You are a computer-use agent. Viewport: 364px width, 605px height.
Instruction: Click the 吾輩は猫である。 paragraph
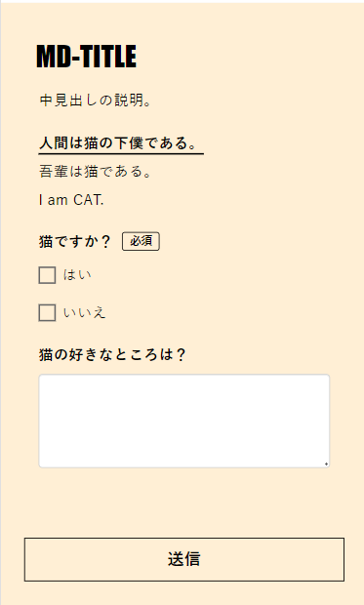(96, 172)
